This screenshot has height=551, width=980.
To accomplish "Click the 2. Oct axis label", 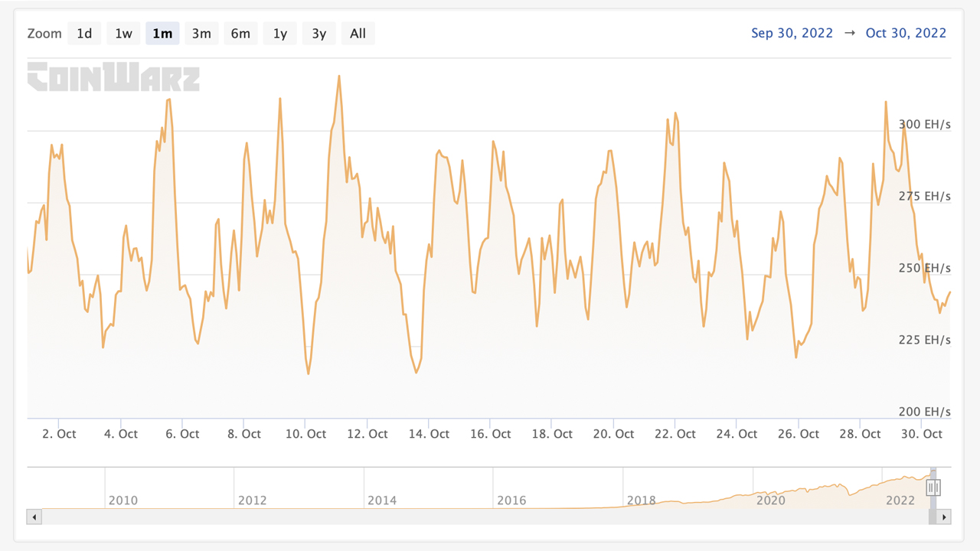I will [x=59, y=434].
